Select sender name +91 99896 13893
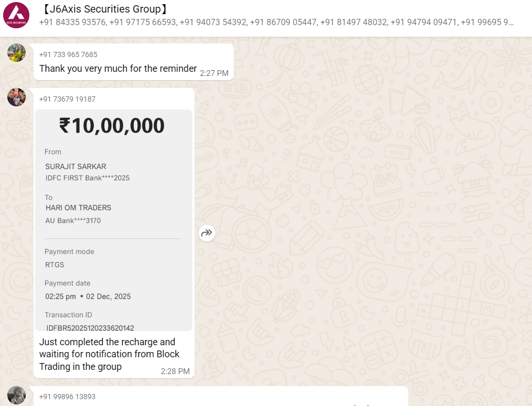 (x=67, y=397)
